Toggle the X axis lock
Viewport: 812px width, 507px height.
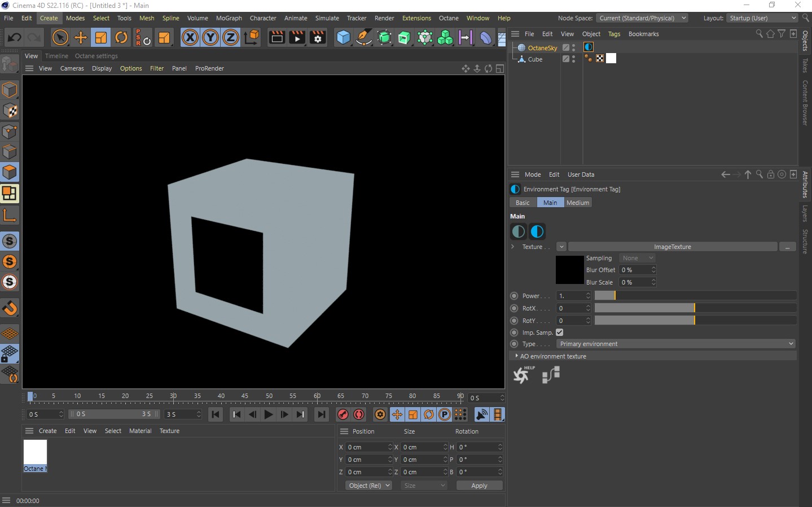190,38
